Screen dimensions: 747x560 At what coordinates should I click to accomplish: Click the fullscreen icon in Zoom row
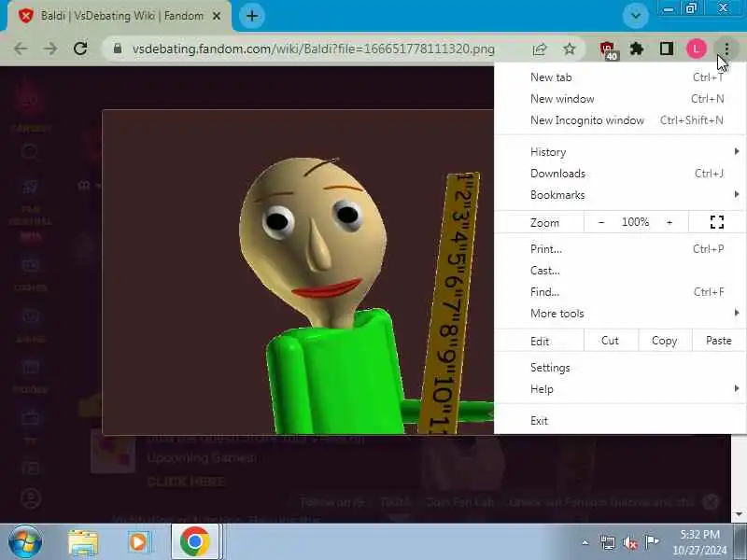[x=717, y=222]
